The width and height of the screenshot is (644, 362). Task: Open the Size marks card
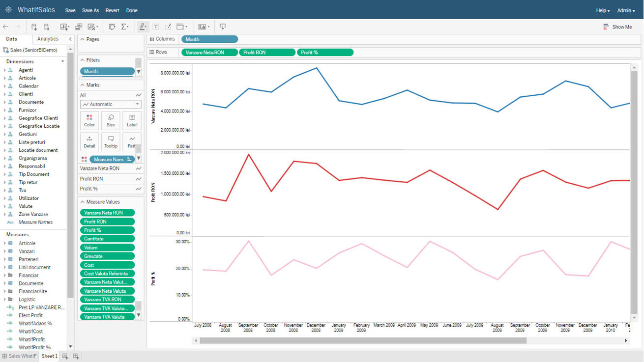111,121
